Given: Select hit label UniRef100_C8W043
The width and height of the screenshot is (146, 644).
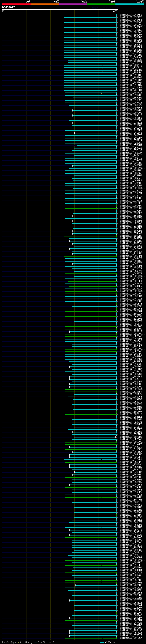Looking at the screenshot, I should click(x=131, y=397).
